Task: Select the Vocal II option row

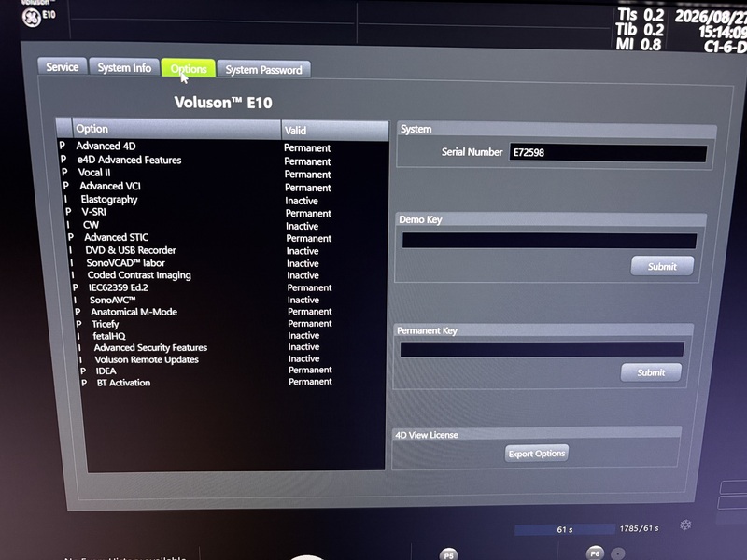Action: (x=223, y=174)
